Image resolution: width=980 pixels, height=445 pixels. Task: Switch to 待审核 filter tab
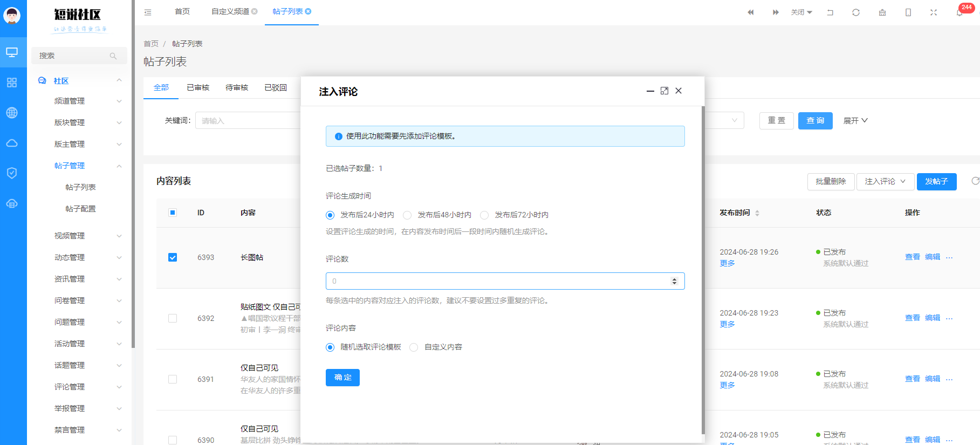[x=237, y=87]
